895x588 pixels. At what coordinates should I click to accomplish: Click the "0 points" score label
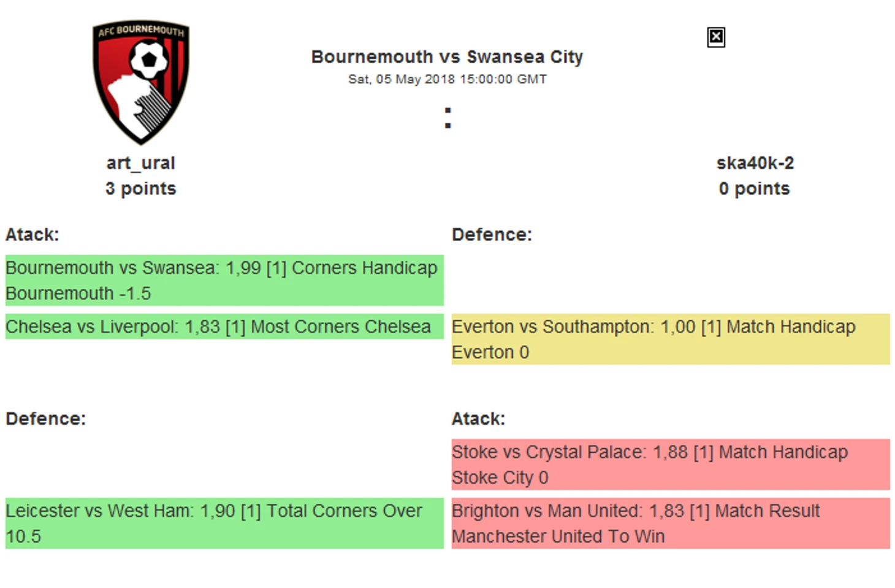(x=755, y=189)
